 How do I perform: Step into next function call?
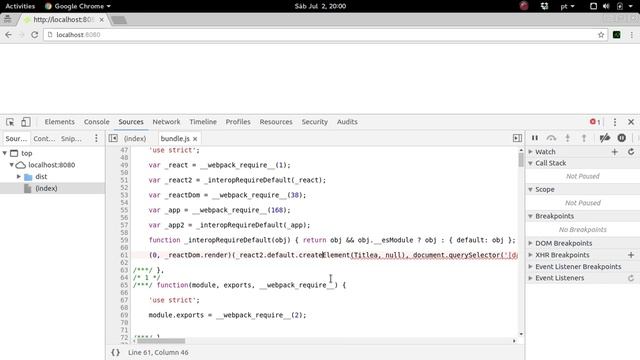point(567,138)
